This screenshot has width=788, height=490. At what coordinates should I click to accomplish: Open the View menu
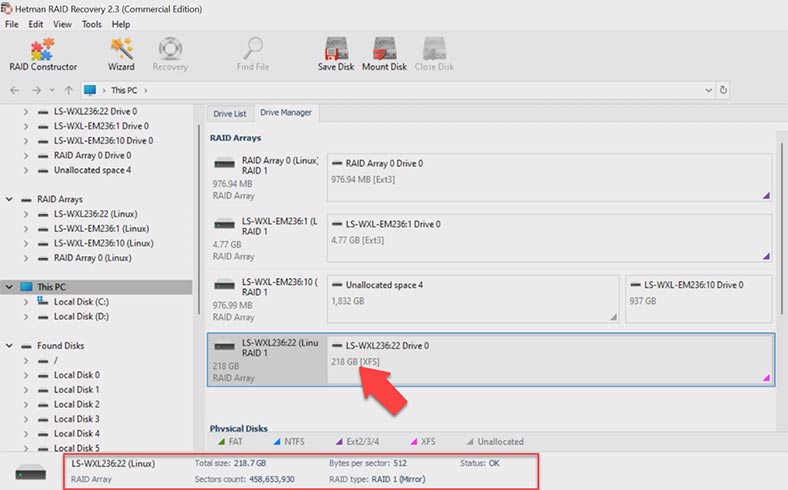coord(62,24)
